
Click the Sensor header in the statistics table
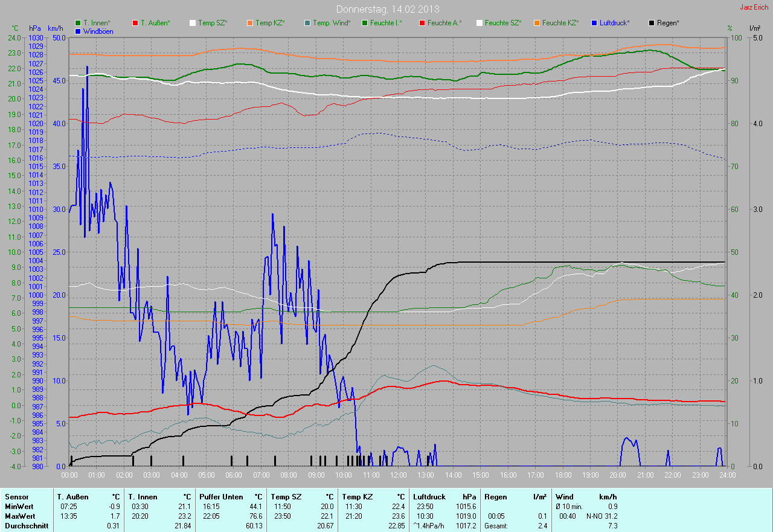16,497
